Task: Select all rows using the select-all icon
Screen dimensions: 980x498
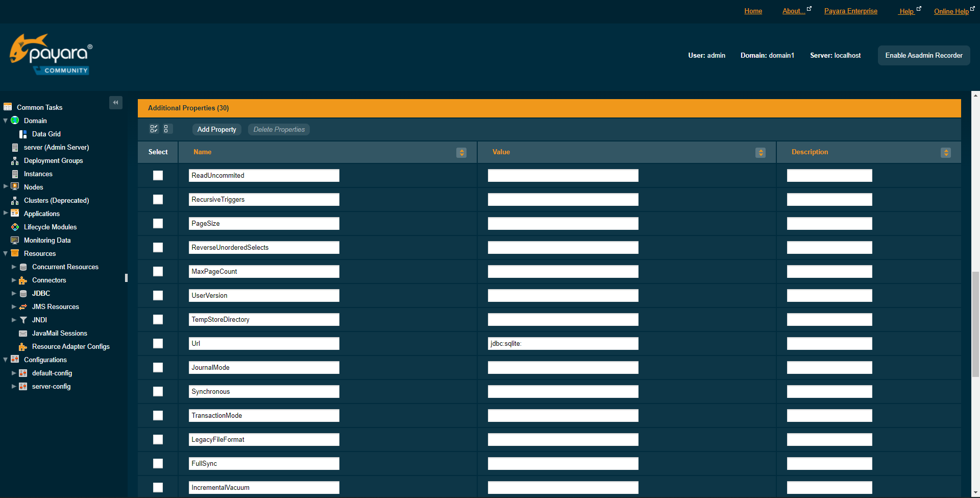Action: click(154, 129)
